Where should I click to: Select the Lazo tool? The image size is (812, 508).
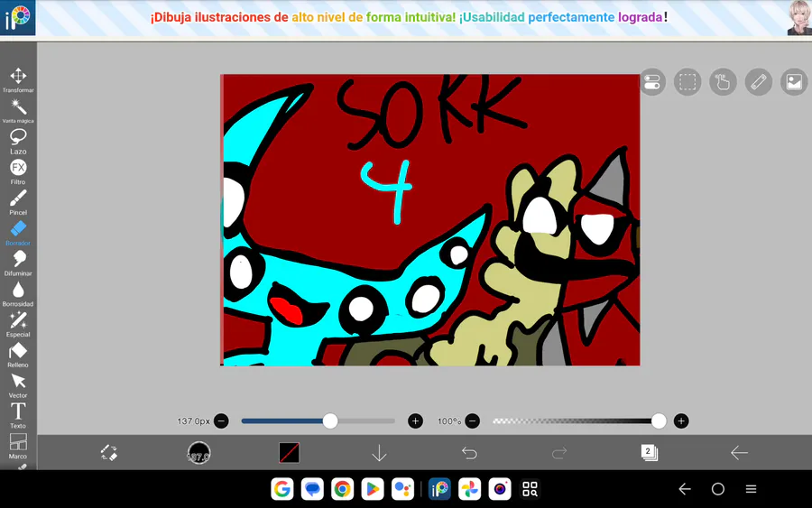pos(18,142)
